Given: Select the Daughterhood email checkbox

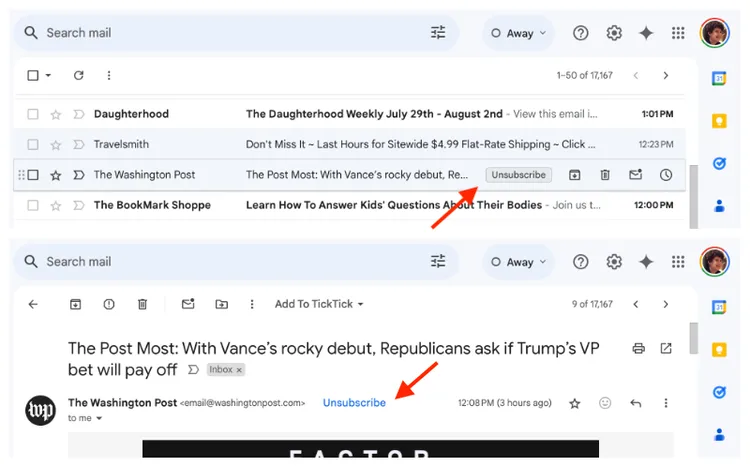Looking at the screenshot, I should click(33, 114).
